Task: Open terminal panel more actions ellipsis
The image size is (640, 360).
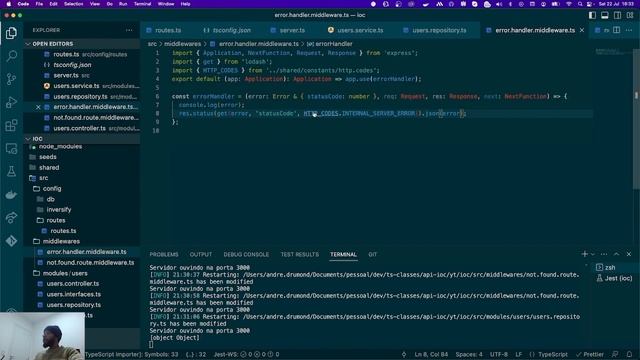Action: pos(604,254)
